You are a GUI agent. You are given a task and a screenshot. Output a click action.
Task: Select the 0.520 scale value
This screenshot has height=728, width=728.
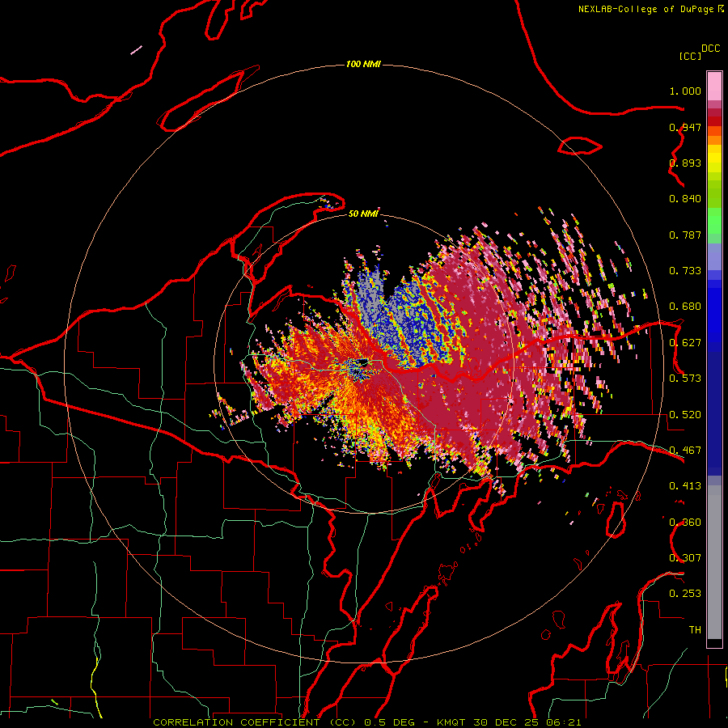[x=685, y=415]
